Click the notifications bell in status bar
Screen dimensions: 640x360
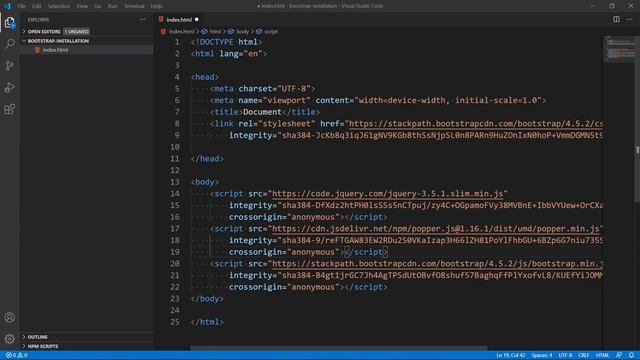[x=631, y=355]
